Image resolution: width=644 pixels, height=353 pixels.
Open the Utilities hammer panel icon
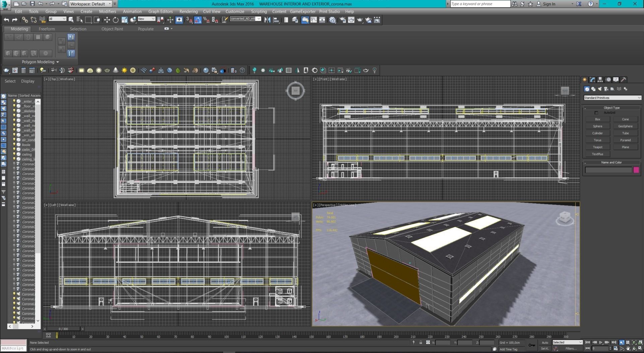[x=624, y=79]
